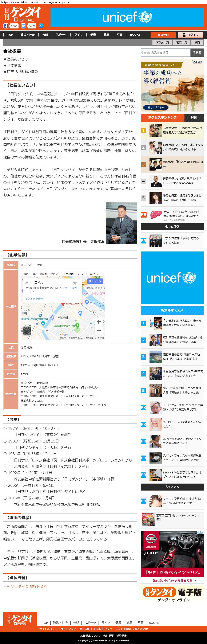207x644 pixels.
Task: Open 日刊ゲンダイ 新聞媒体資料 link
Action: click(x=25, y=586)
